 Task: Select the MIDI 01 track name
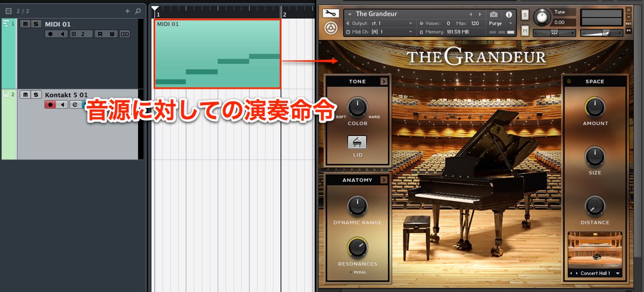pyautogui.click(x=57, y=24)
